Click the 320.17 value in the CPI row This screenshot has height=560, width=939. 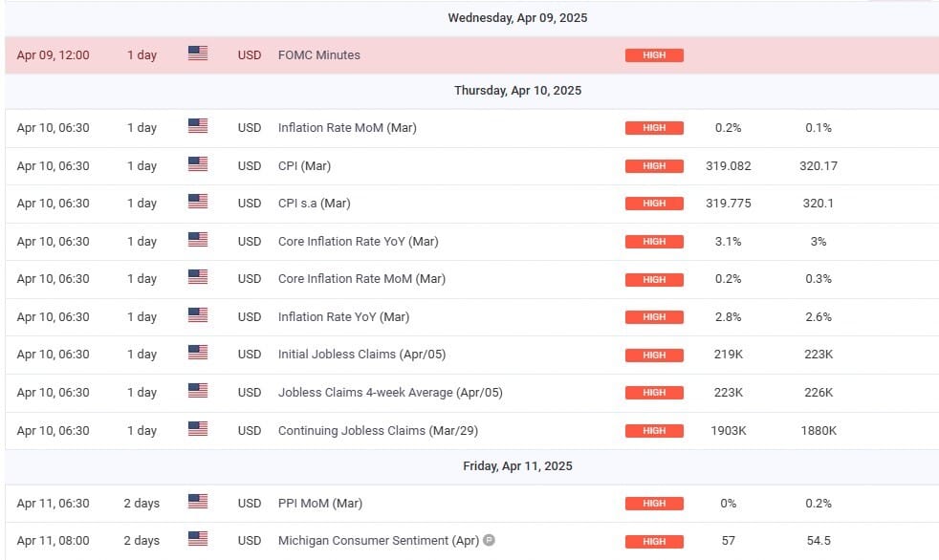click(x=818, y=165)
